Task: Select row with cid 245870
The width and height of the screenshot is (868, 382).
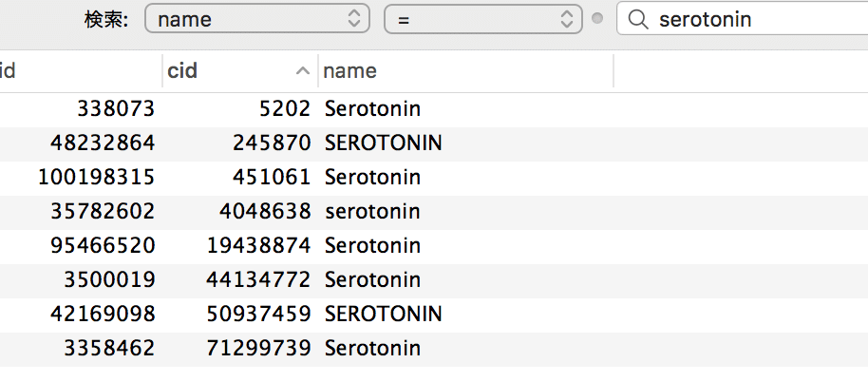Action: click(434, 143)
